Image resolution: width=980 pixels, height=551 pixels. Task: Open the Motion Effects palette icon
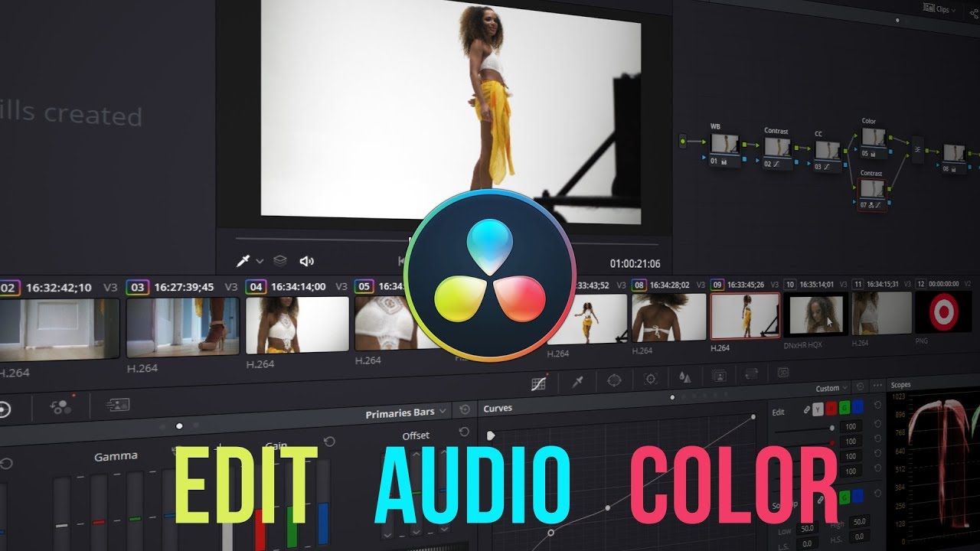click(118, 404)
